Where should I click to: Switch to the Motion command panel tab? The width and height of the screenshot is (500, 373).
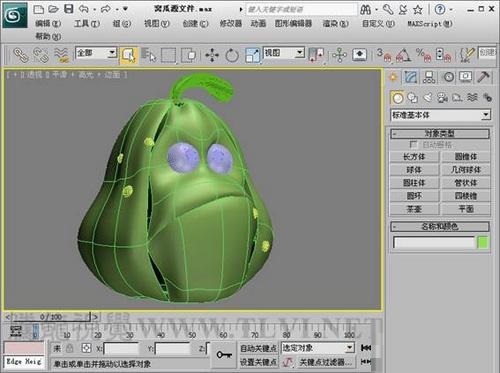[x=449, y=77]
